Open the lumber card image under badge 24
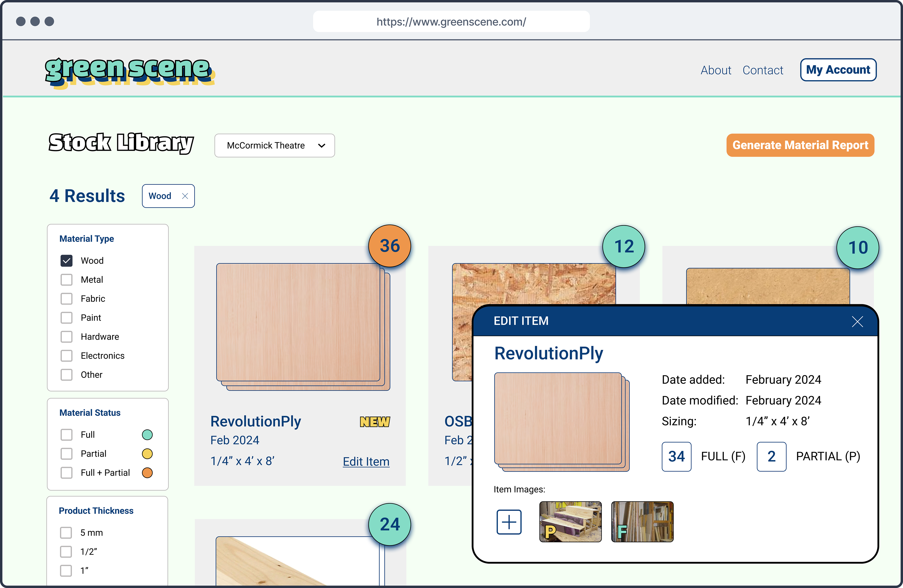This screenshot has width=903, height=588. click(x=300, y=561)
